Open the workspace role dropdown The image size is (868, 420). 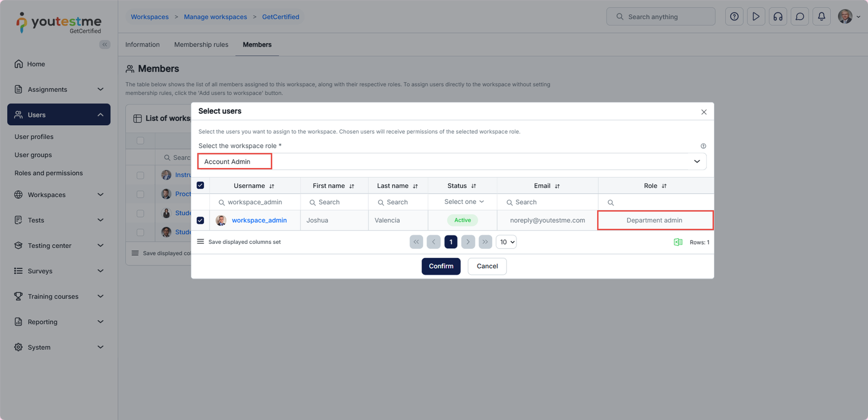[697, 161]
